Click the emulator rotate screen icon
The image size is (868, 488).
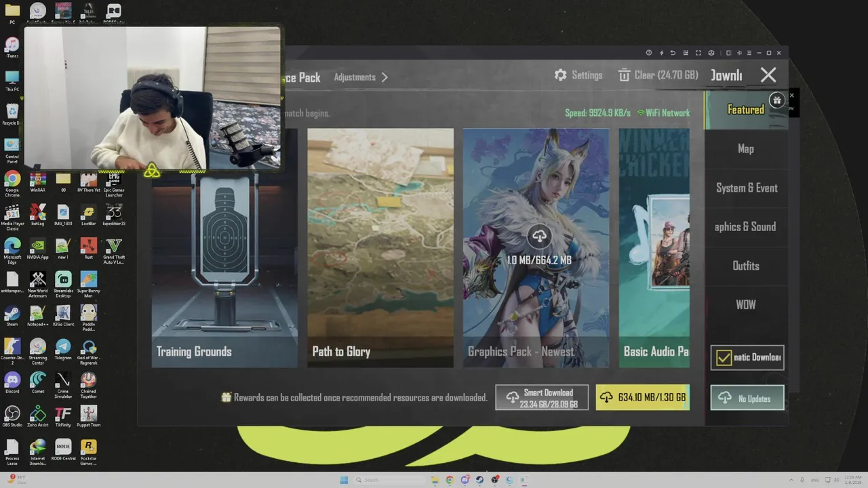728,53
